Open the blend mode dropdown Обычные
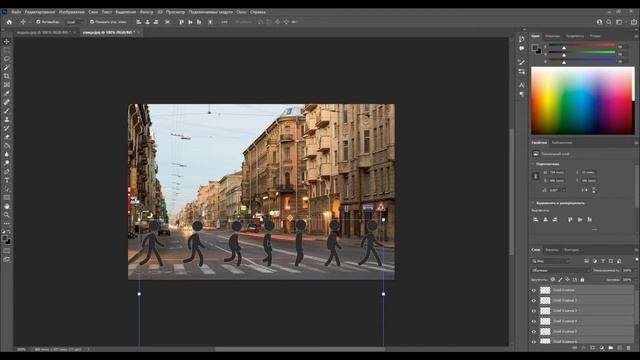This screenshot has width=640, height=360. [560, 270]
